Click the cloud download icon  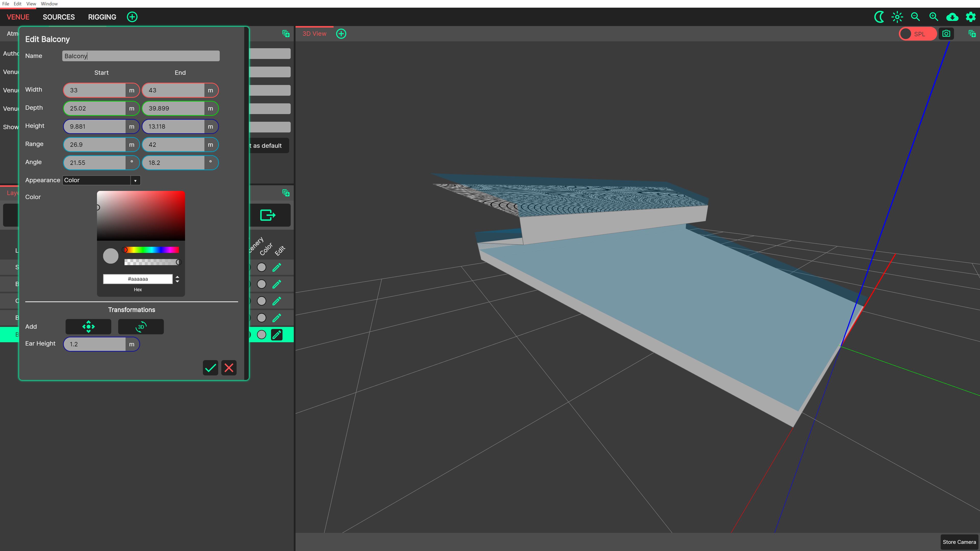tap(952, 17)
